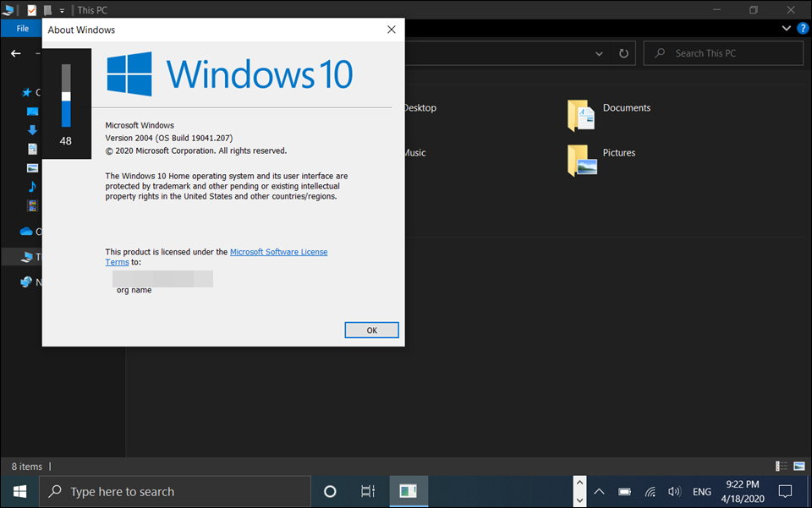Click the New Folder icon in quick access toolbar

47,10
